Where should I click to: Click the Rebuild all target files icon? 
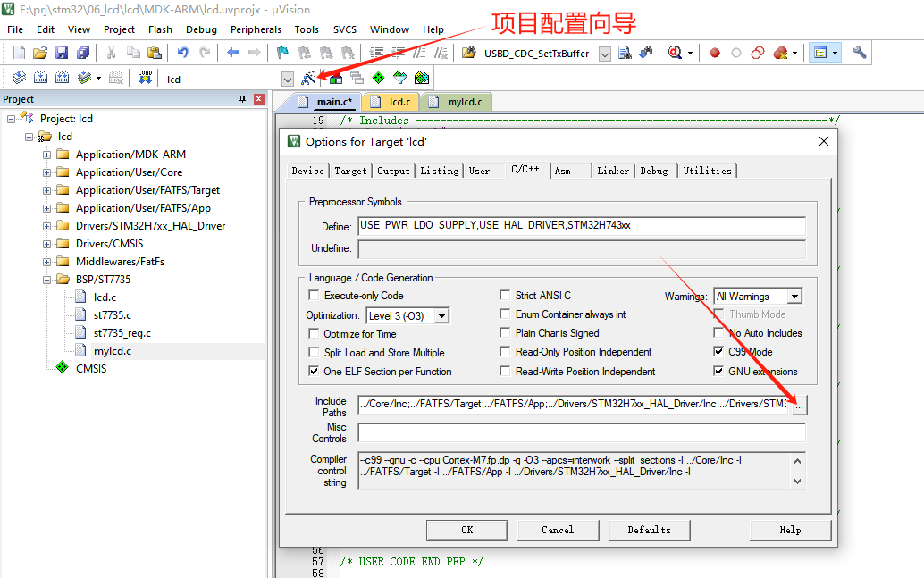pos(62,78)
